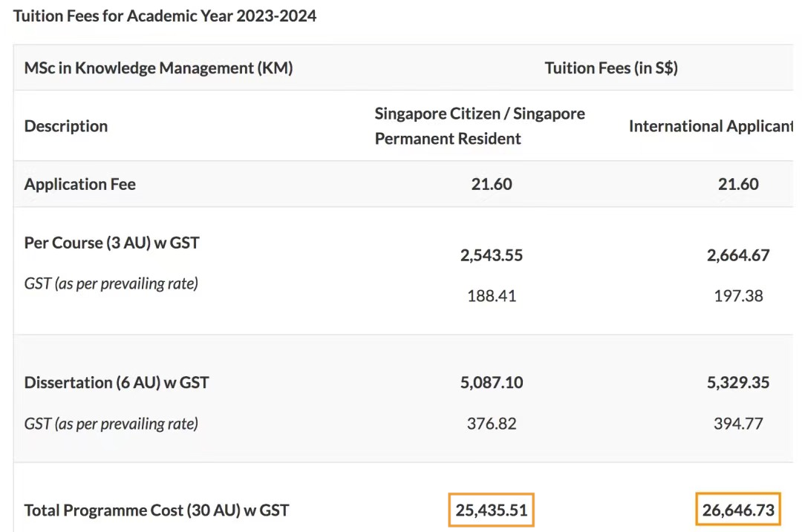Click the 21.60 application fee for International Applicants
The width and height of the screenshot is (802, 532).
[738, 184]
